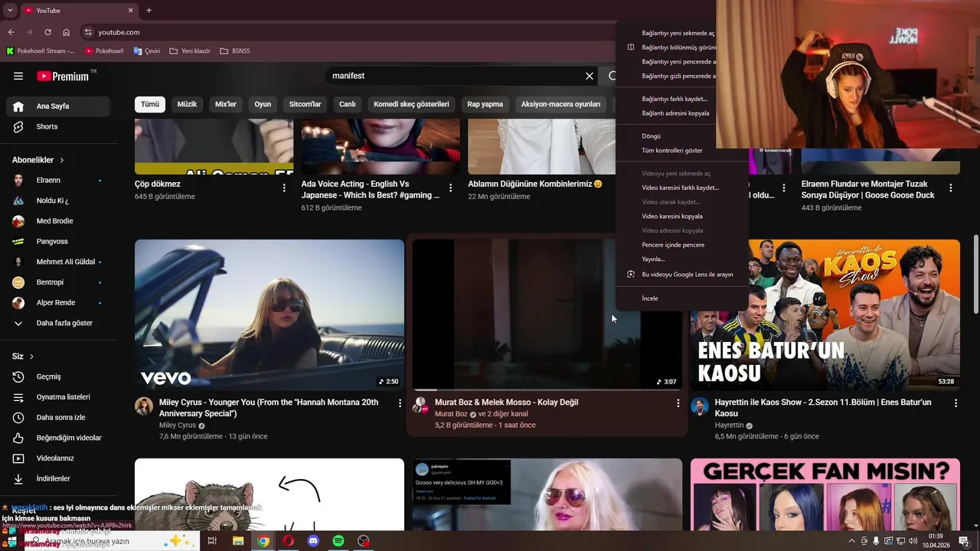Viewport: 980px width, 551px height.
Task: Click the browser home button
Action: point(67,32)
